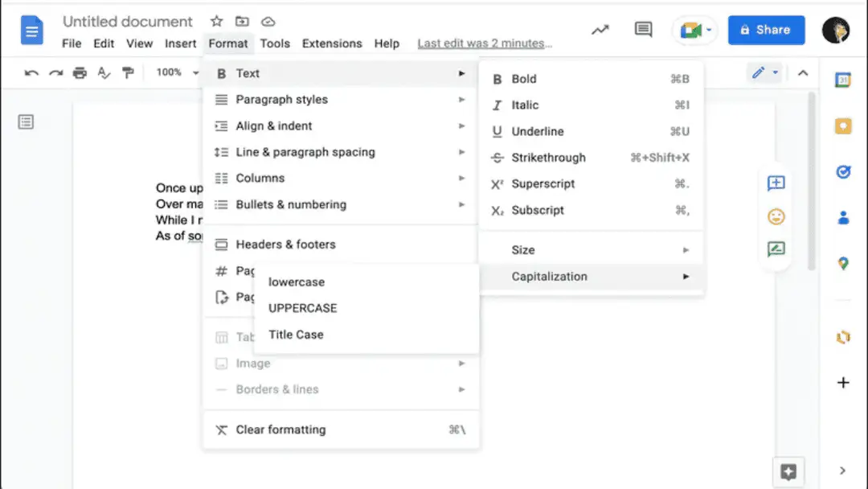Click the Move to folder icon
This screenshot has width=868, height=489.
coord(242,21)
